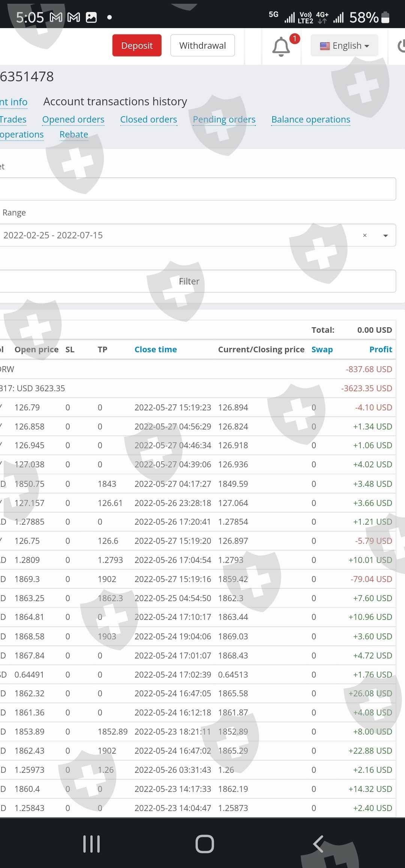Open the Rebate link
Image resolution: width=405 pixels, height=868 pixels.
[74, 135]
